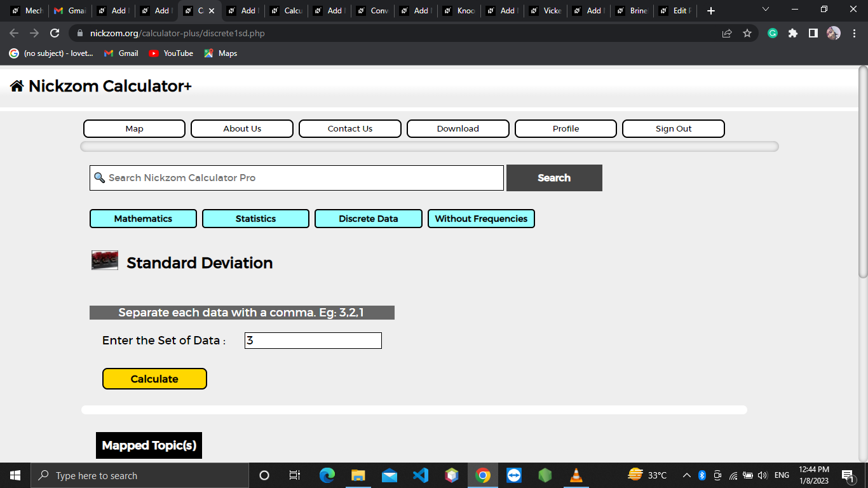Image resolution: width=868 pixels, height=488 pixels.
Task: Click the Cortana circle icon on taskbar
Action: coord(264,475)
